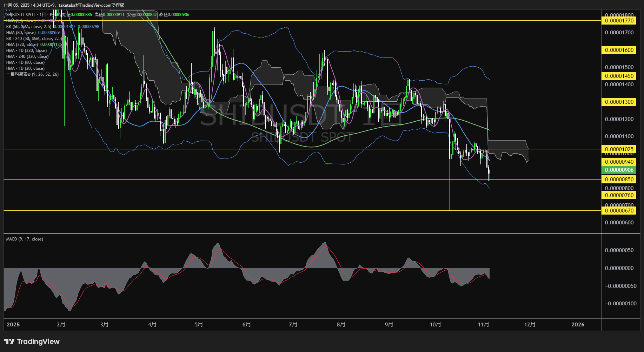The image size is (644, 352).
Task: Click the TradingView logo icon
Action: (x=9, y=341)
